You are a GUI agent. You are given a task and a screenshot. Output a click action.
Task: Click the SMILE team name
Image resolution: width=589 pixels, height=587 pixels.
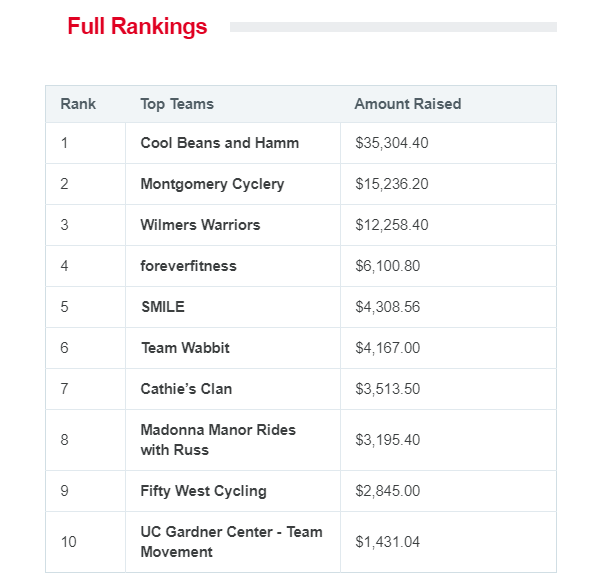[163, 307]
